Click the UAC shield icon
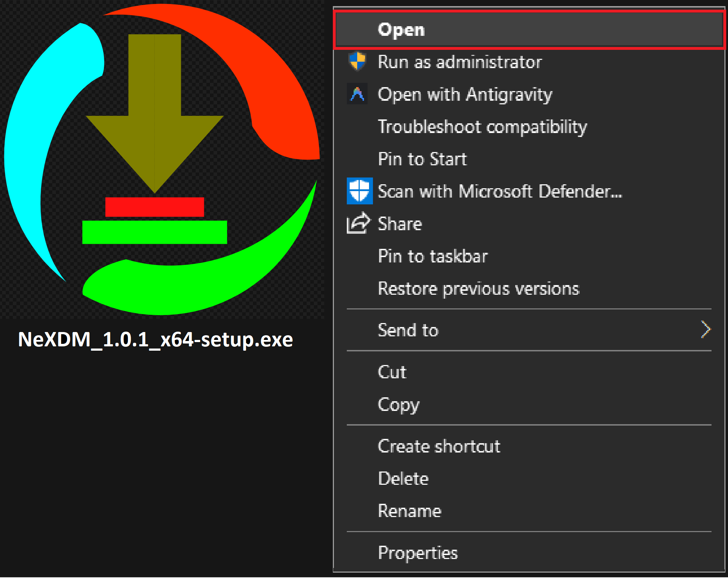Screen dimensions: 728x578 click(x=357, y=61)
